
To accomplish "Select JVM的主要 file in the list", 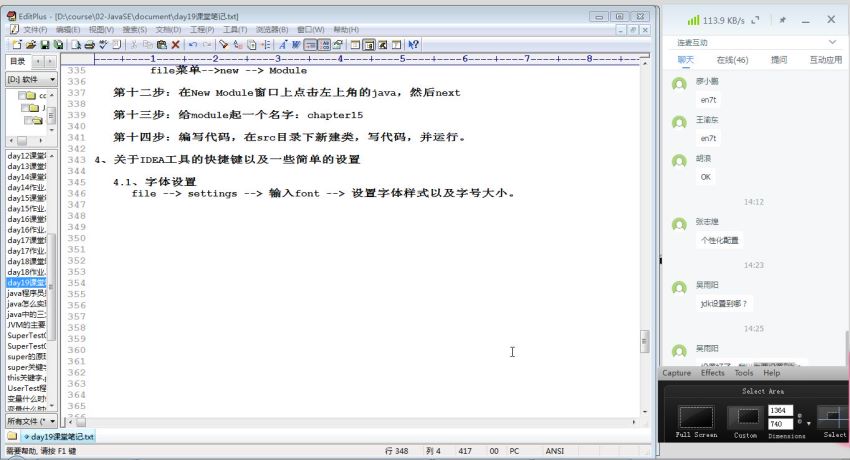I will pos(27,325).
